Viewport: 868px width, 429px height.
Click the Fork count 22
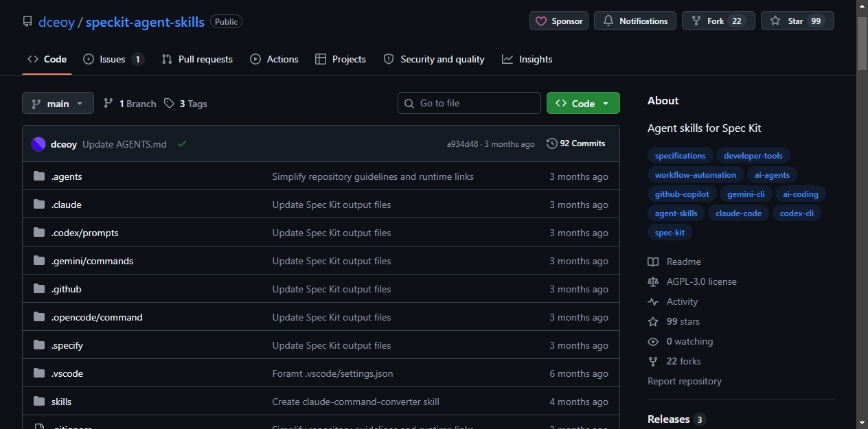(x=737, y=21)
